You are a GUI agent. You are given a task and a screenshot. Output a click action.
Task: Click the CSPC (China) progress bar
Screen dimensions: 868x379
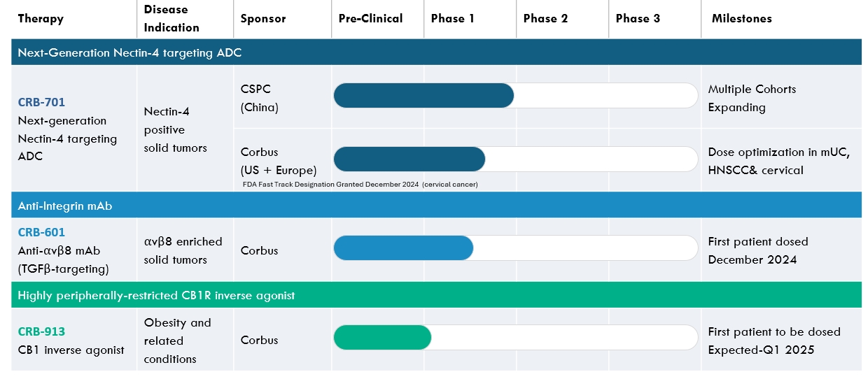coord(423,96)
